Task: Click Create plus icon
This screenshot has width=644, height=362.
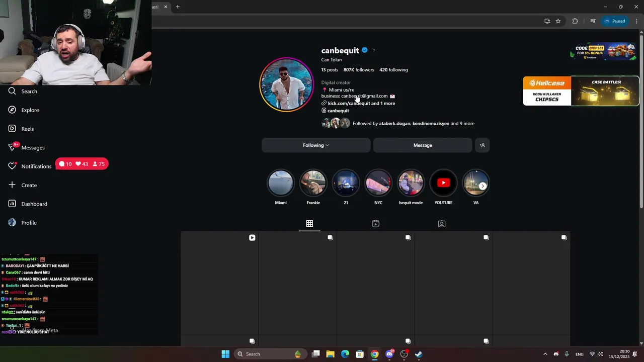Action: pyautogui.click(x=12, y=185)
